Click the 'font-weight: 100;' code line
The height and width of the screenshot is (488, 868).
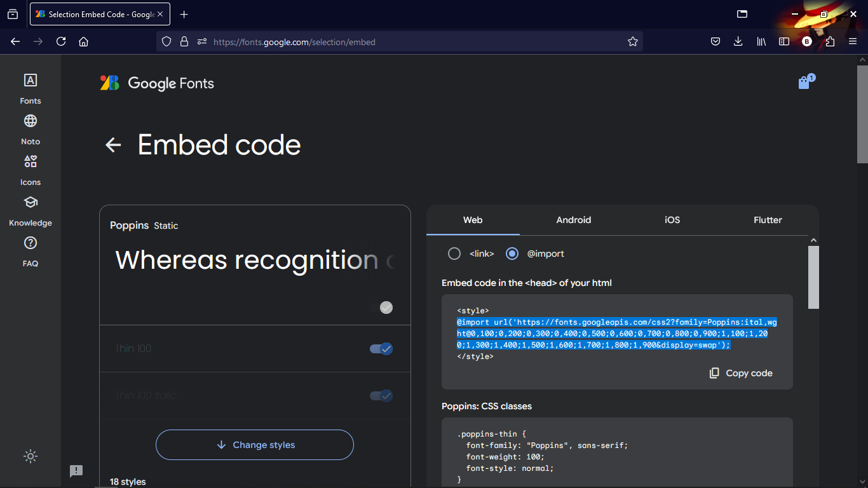coord(505,457)
